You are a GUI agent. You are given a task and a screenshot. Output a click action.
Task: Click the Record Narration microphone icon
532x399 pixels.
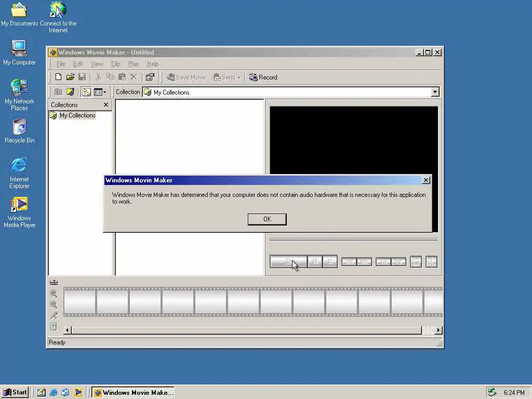point(54,315)
